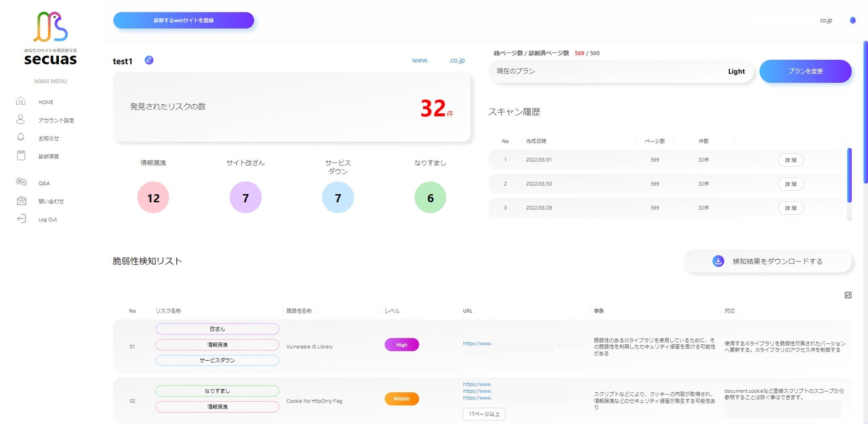
Task: Open お知らせ in the main menu
Action: click(x=49, y=139)
